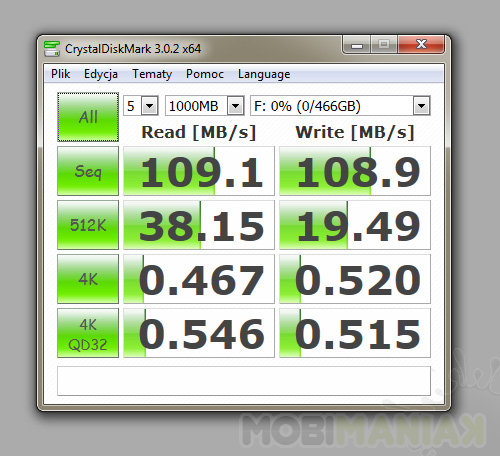Start the 512K test
The height and width of the screenshot is (456, 500).
coord(88,225)
